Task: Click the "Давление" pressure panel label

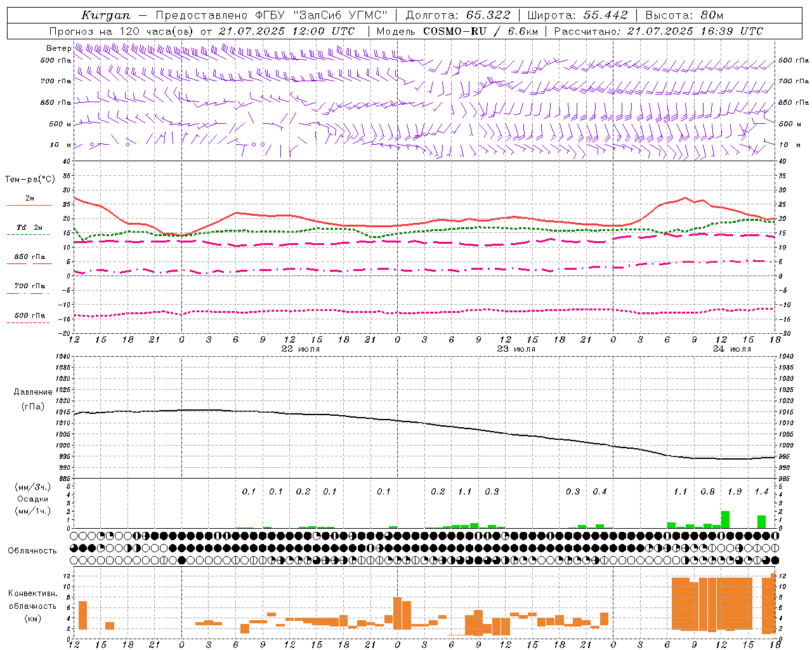Action: pos(33,392)
